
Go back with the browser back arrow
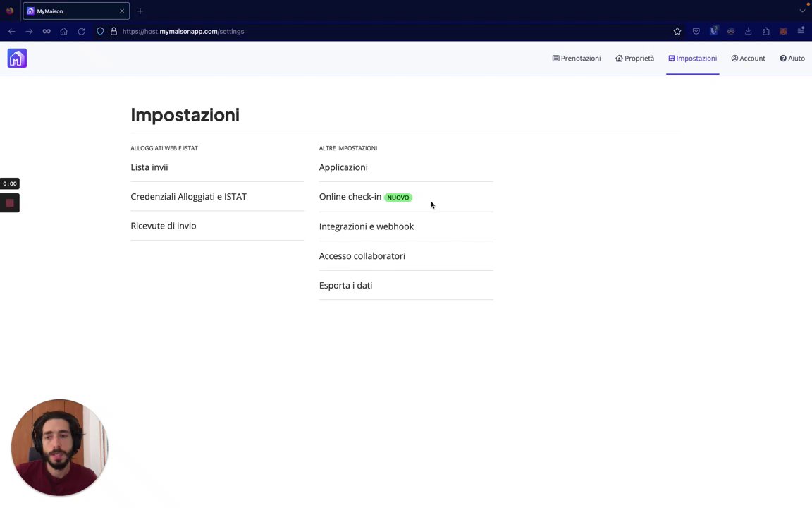click(11, 32)
